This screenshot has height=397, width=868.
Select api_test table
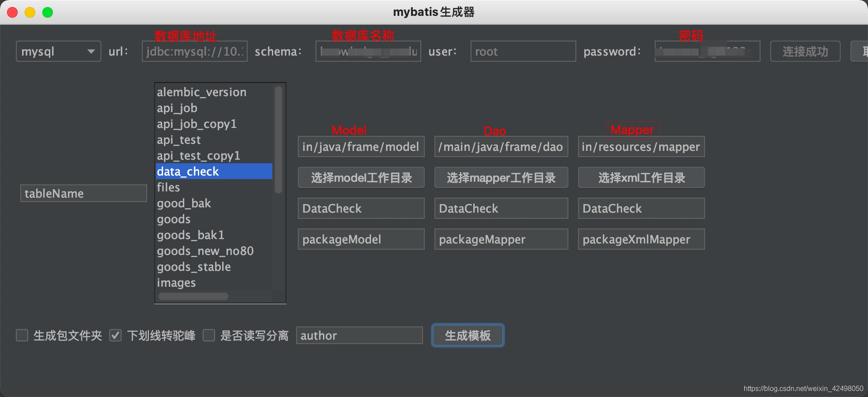[x=214, y=139]
